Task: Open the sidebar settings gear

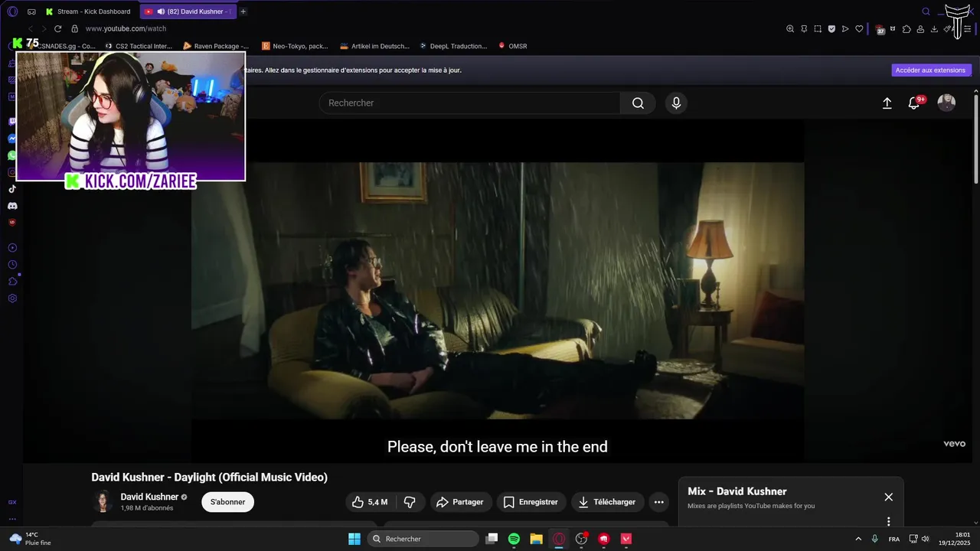Action: pyautogui.click(x=12, y=298)
